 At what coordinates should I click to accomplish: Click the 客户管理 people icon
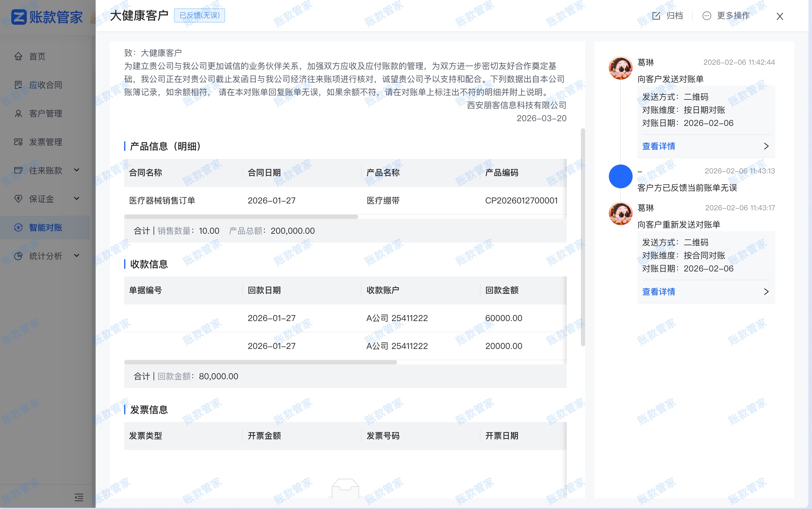[18, 113]
